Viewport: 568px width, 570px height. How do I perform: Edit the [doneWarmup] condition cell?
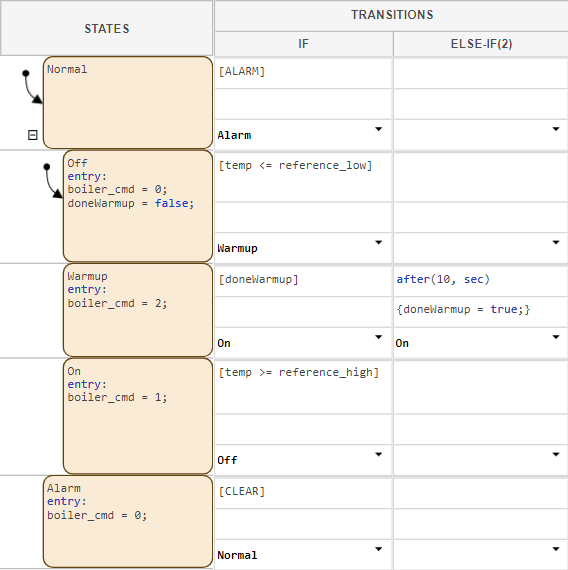[303, 281]
